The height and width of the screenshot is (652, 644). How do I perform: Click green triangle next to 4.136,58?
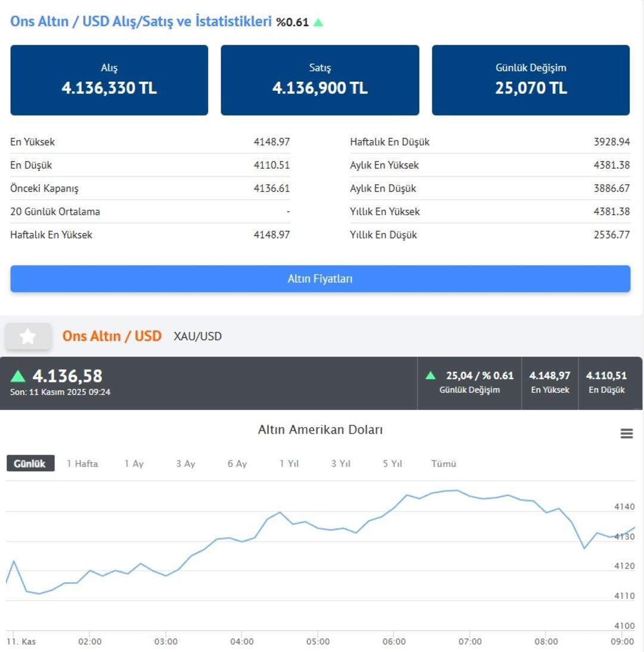(18, 376)
